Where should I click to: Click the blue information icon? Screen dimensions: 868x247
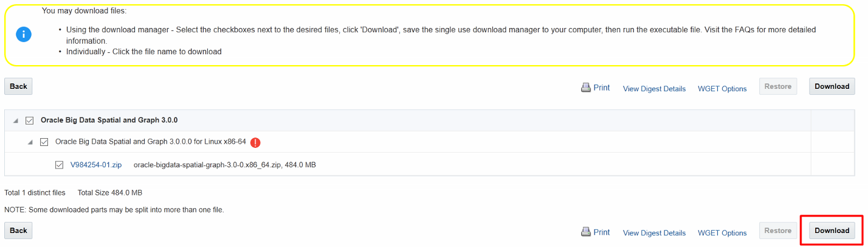[x=23, y=35]
